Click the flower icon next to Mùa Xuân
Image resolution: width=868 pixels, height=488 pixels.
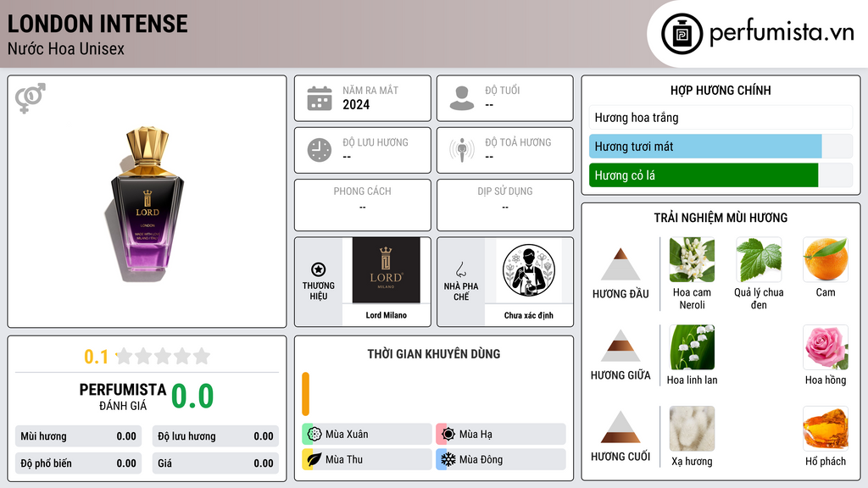pyautogui.click(x=314, y=435)
